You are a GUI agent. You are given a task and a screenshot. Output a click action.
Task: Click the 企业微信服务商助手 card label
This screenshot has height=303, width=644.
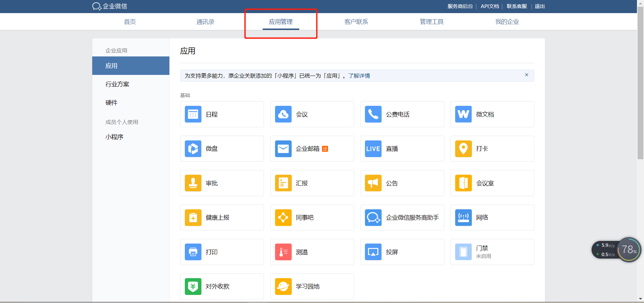click(413, 218)
